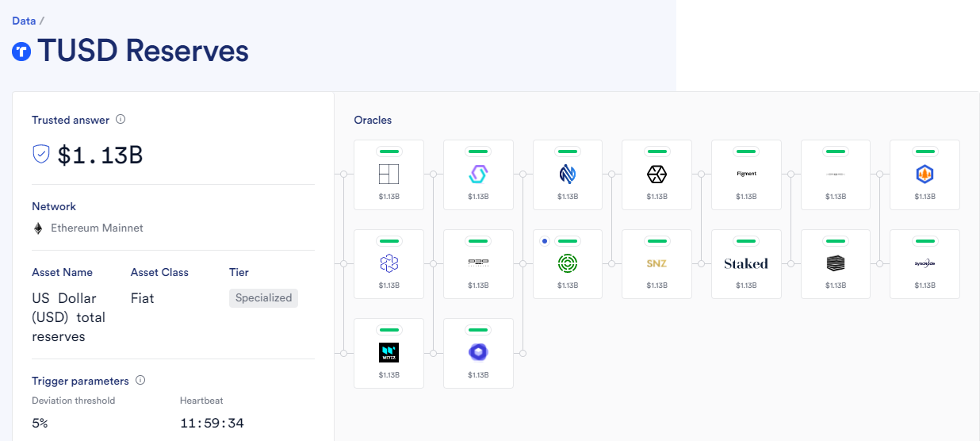
Task: Click green status bar on Figment card
Action: click(746, 151)
